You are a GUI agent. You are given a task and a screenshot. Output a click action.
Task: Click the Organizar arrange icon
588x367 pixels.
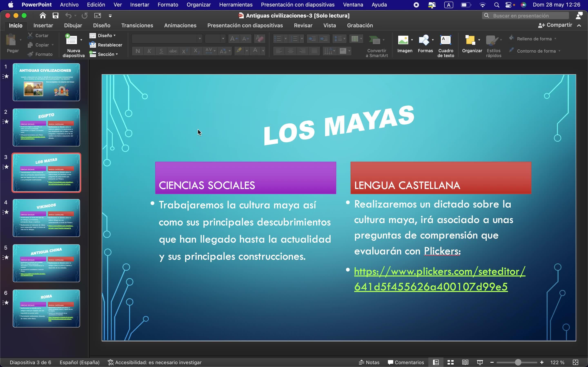point(470,40)
